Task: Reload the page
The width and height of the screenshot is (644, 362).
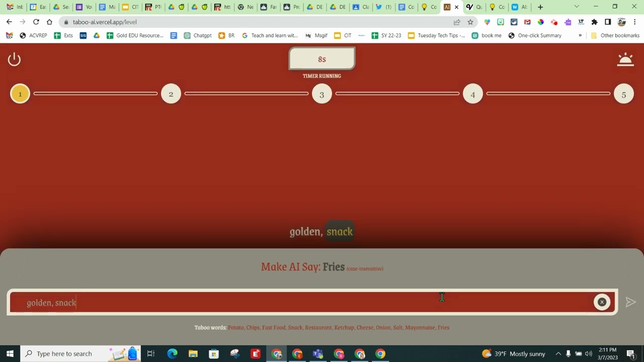Action: pyautogui.click(x=36, y=22)
